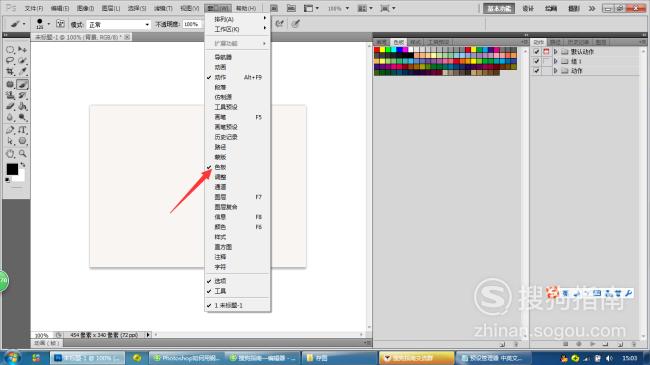Switch to the 基本功能 workspace
The width and height of the screenshot is (650, 365).
click(x=499, y=8)
